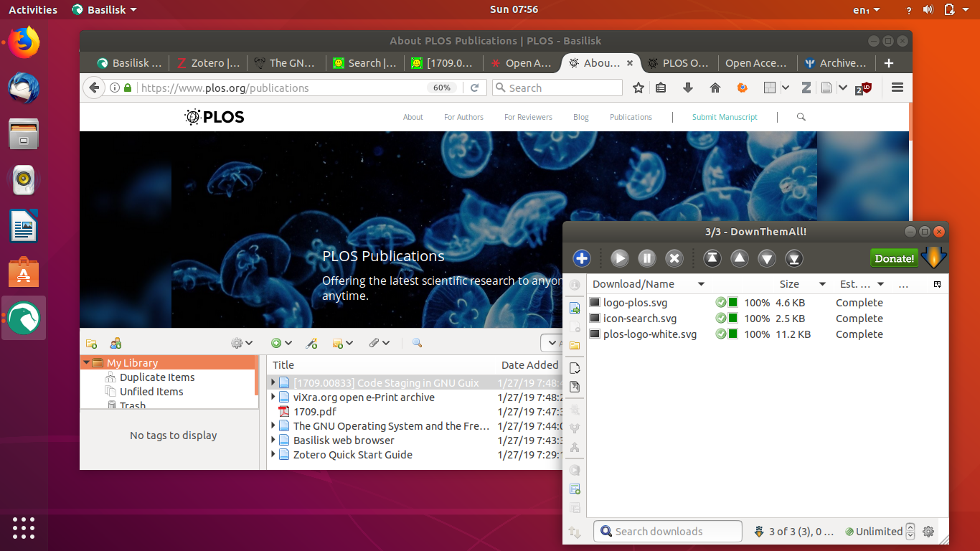Add a new download in DownThemAll

(x=582, y=258)
